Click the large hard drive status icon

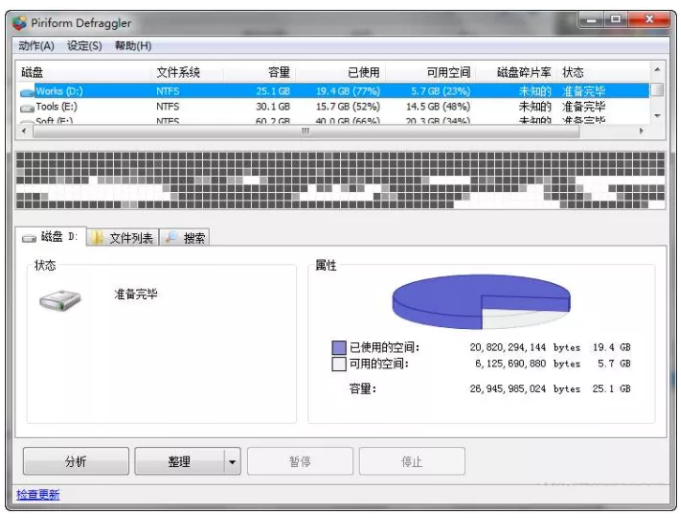click(x=60, y=299)
